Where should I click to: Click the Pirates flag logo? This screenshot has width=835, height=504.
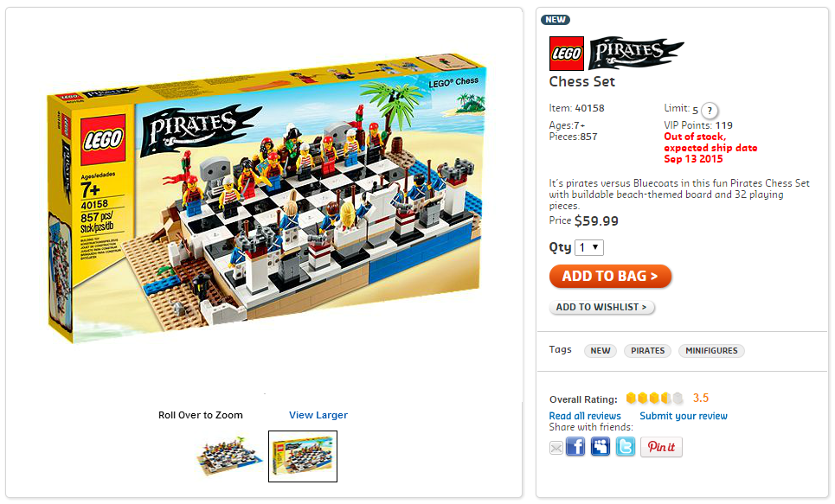click(635, 53)
